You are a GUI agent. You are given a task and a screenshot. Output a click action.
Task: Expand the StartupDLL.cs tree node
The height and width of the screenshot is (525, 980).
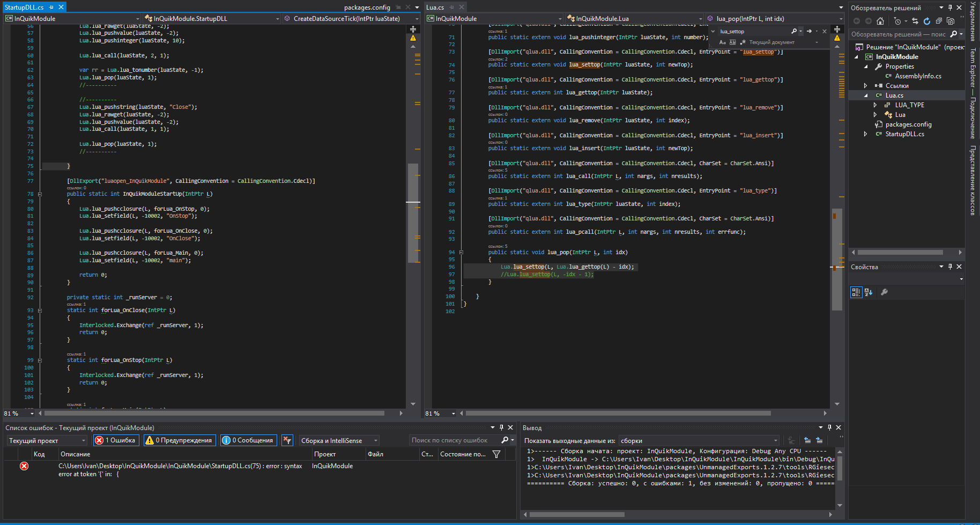click(865, 134)
